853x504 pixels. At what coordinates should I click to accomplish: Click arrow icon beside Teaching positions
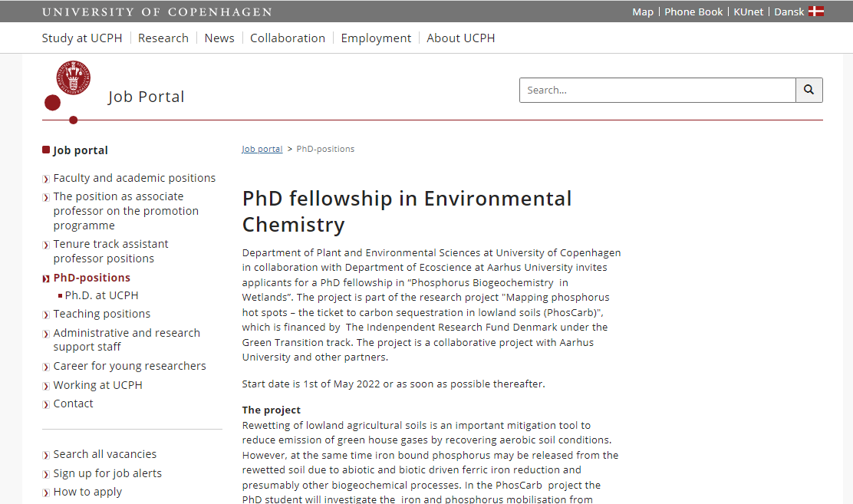click(x=46, y=315)
